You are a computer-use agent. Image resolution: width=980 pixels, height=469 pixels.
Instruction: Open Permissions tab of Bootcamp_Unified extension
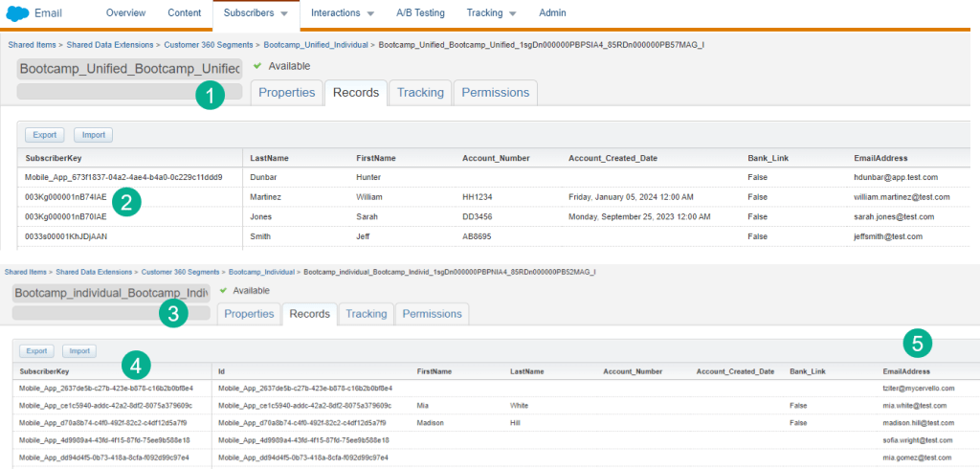[495, 93]
